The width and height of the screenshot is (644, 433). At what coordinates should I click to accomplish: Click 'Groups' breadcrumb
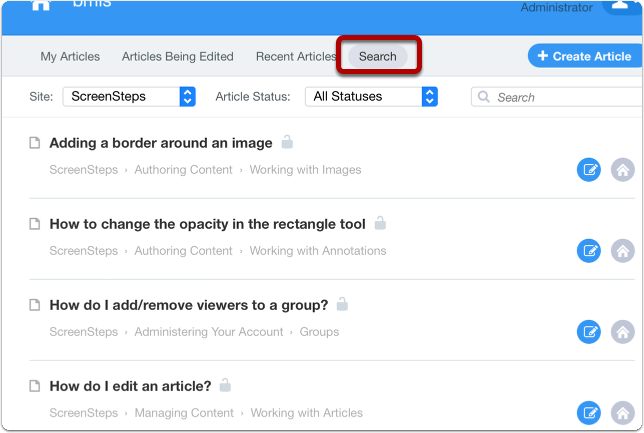coord(319,332)
